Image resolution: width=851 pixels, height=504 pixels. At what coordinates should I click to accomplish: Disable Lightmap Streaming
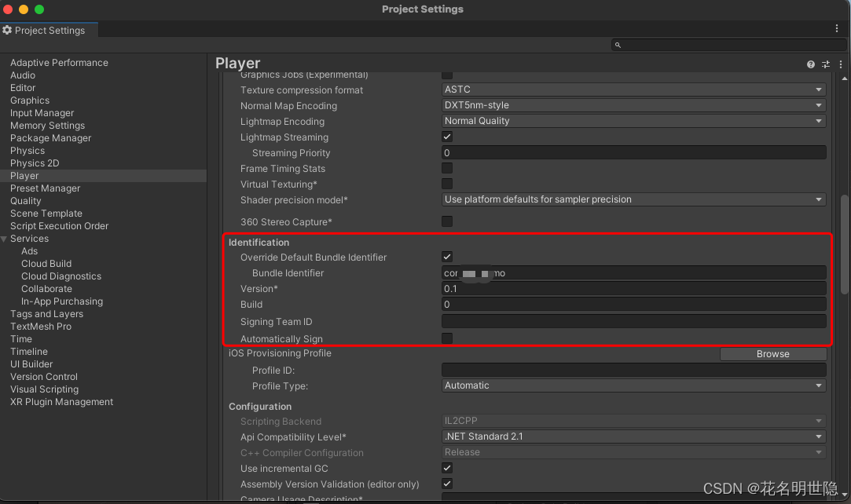446,136
